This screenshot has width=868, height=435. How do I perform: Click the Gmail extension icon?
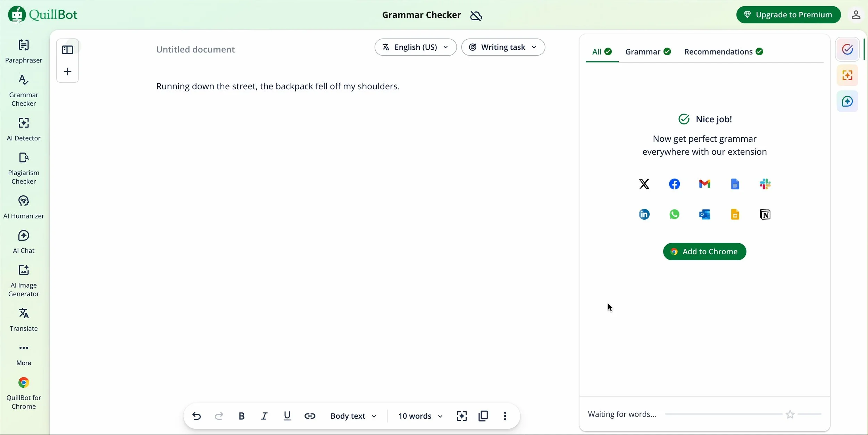point(705,184)
